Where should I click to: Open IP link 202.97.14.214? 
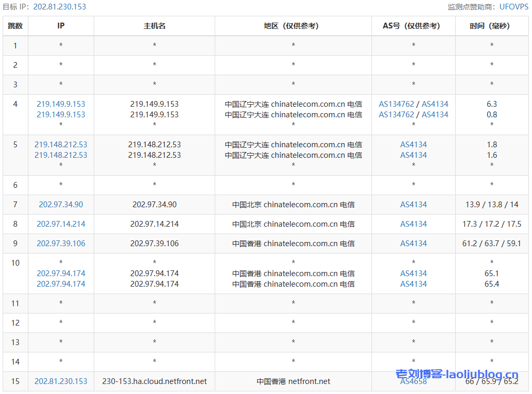[x=61, y=224]
